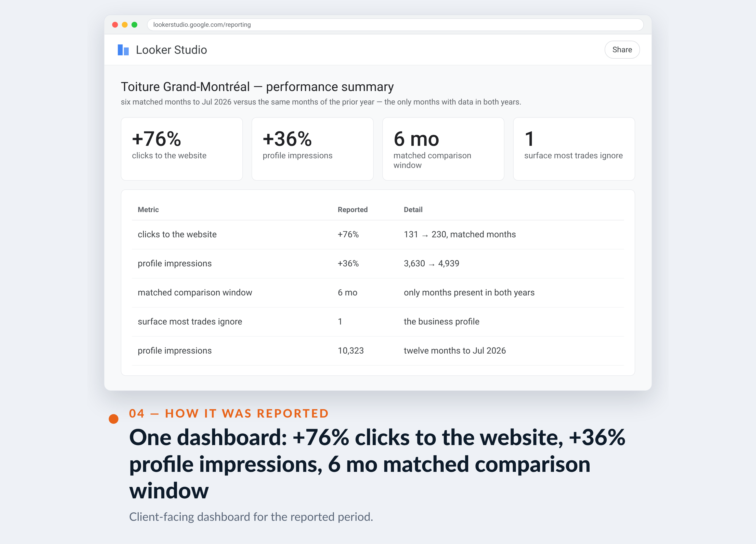Screen dimensions: 756x544
Task: Click the Detail column header
Action: [x=413, y=210]
